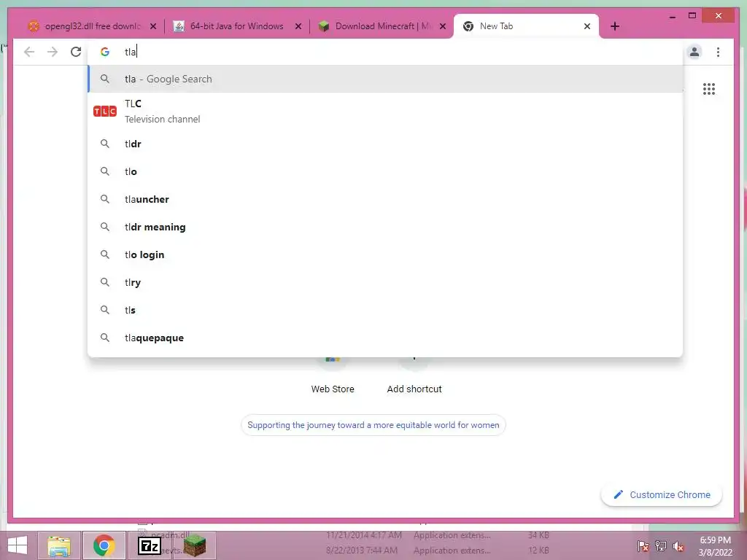Open Chrome three-dot menu
The width and height of the screenshot is (747, 560).
tap(718, 52)
